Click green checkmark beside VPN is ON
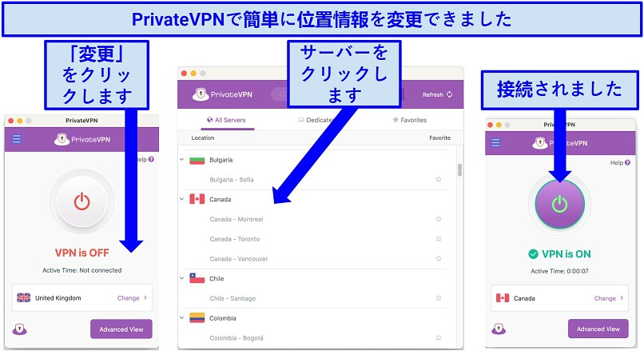 tap(533, 254)
